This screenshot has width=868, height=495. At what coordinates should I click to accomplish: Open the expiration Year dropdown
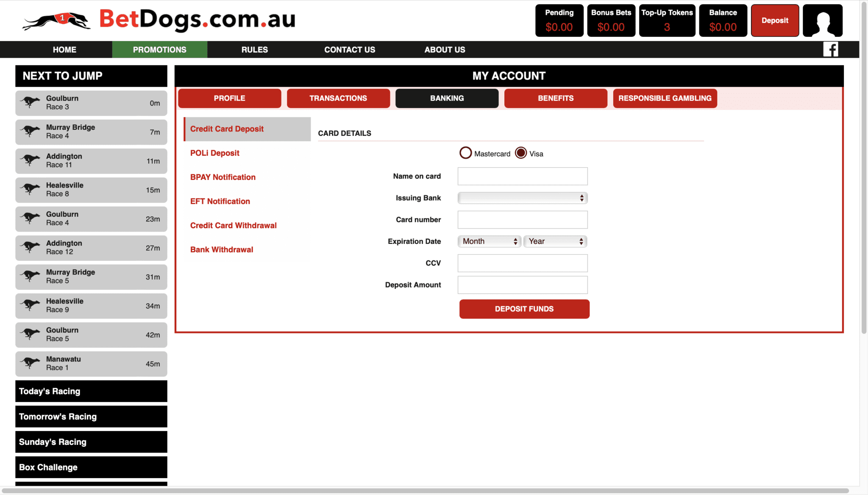pyautogui.click(x=555, y=241)
